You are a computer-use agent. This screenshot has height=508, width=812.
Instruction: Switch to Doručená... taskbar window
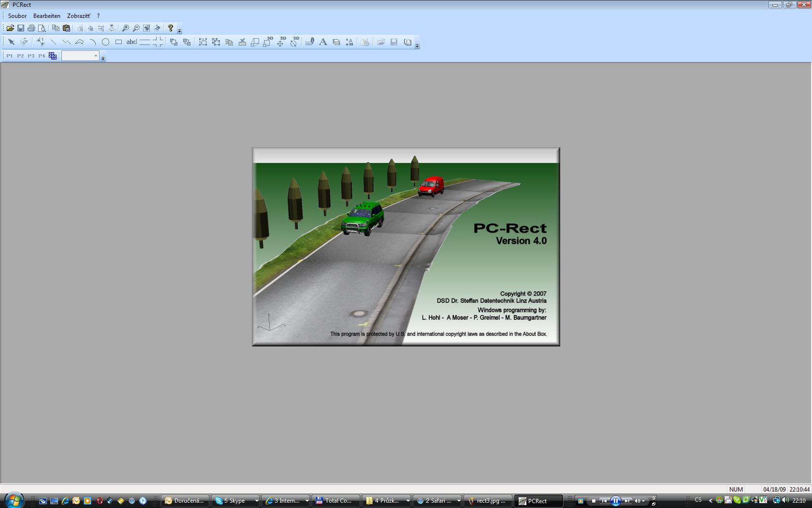pos(186,501)
